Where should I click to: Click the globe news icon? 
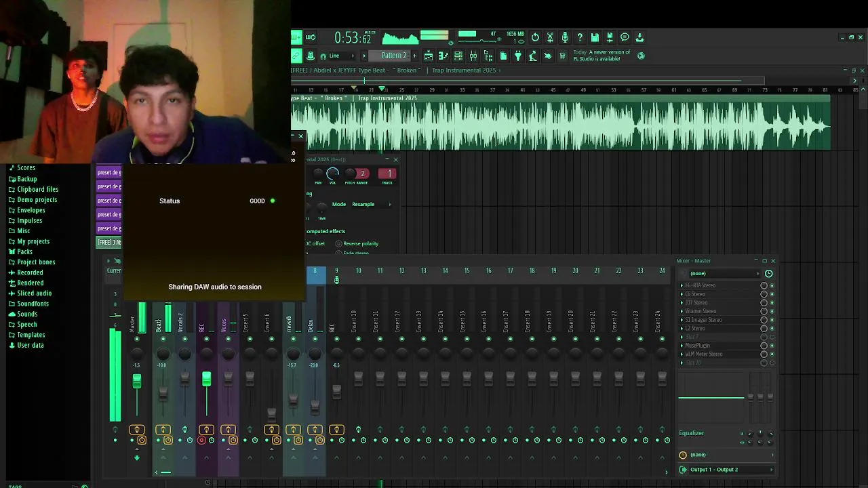[x=641, y=56]
